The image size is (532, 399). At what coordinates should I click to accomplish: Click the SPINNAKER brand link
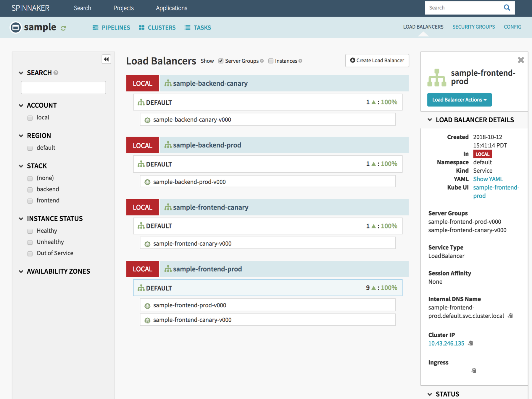tap(30, 8)
